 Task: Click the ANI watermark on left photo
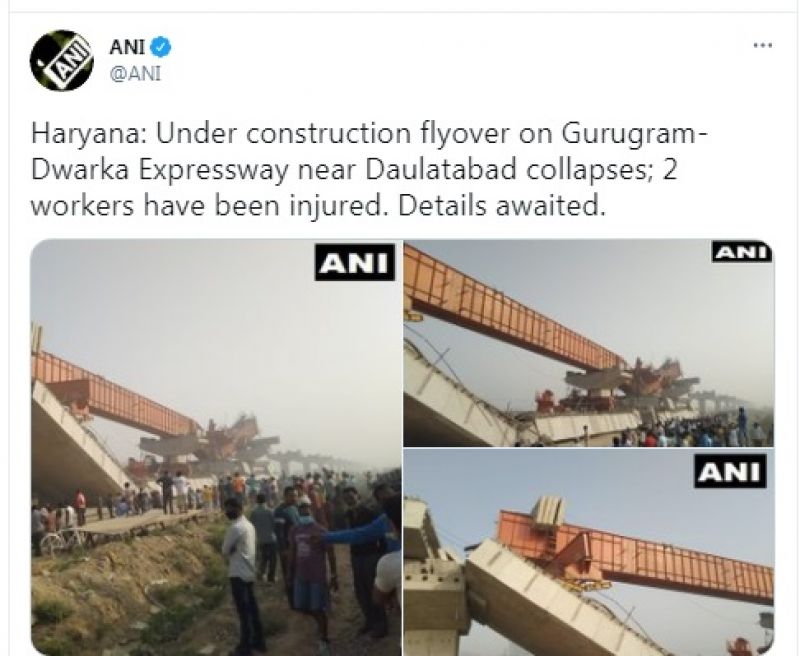355,262
